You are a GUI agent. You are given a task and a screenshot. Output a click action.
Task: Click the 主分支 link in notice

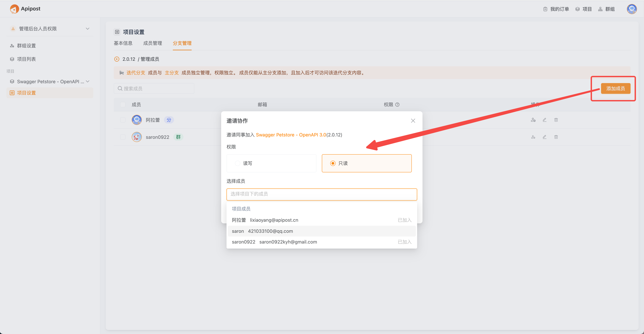coord(172,73)
